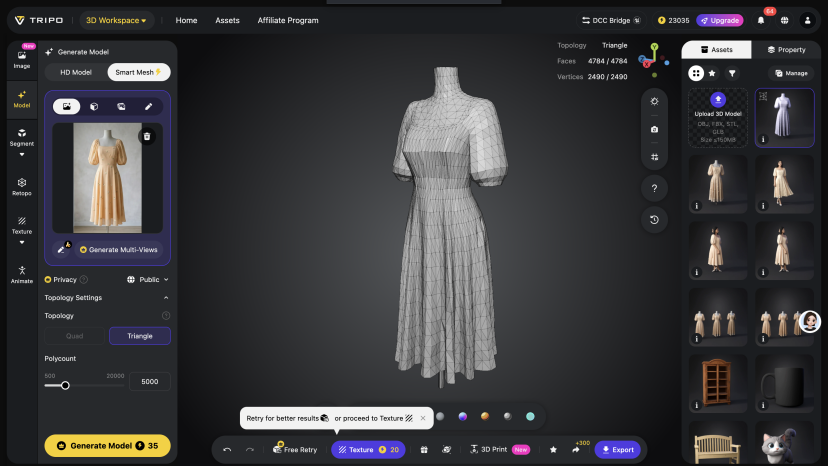Open the 3D Workspace dropdown
This screenshot has height=466, width=828.
click(x=116, y=20)
